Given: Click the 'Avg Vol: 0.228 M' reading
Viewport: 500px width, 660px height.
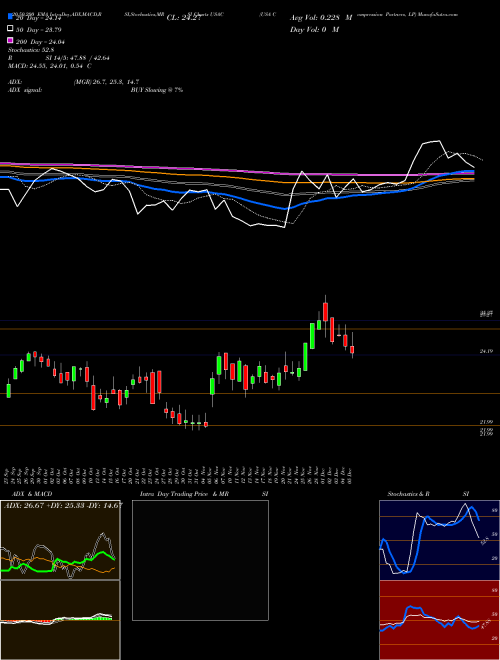Looking at the screenshot, I should tap(321, 18).
